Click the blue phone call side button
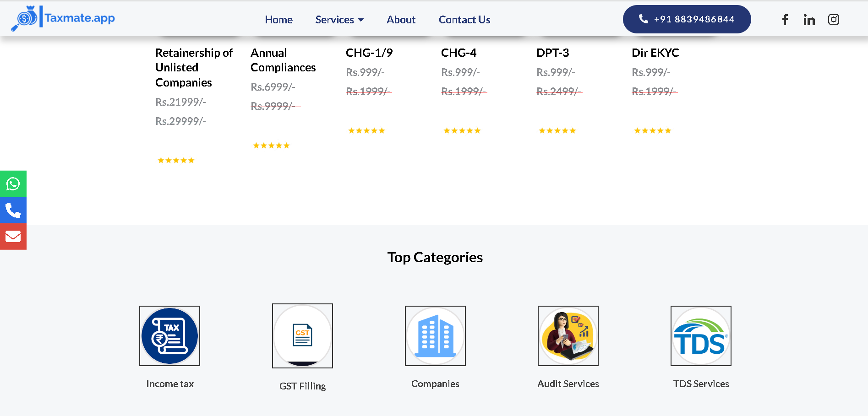The image size is (868, 416). coord(13,211)
